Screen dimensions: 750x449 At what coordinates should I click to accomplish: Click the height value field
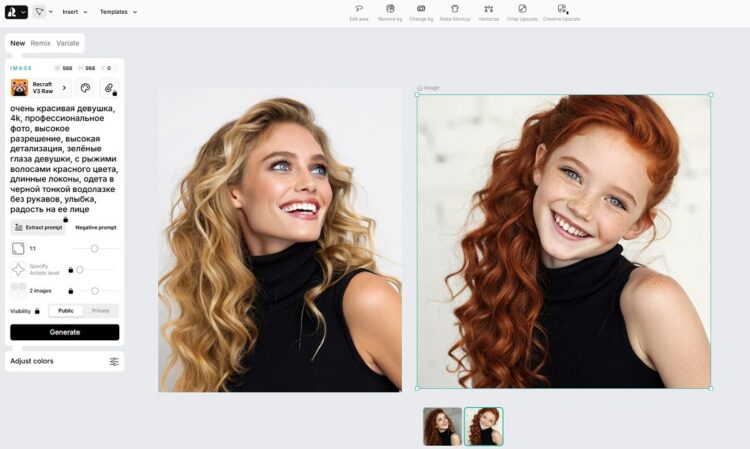[88, 68]
